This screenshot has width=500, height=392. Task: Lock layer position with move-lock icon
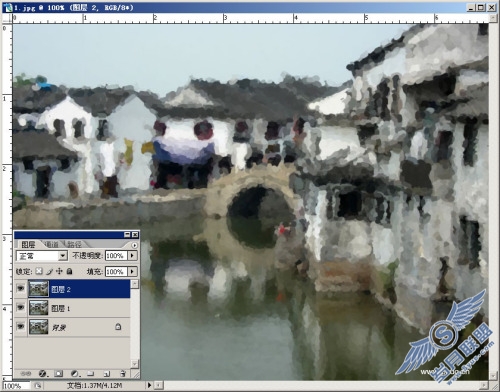pos(59,271)
